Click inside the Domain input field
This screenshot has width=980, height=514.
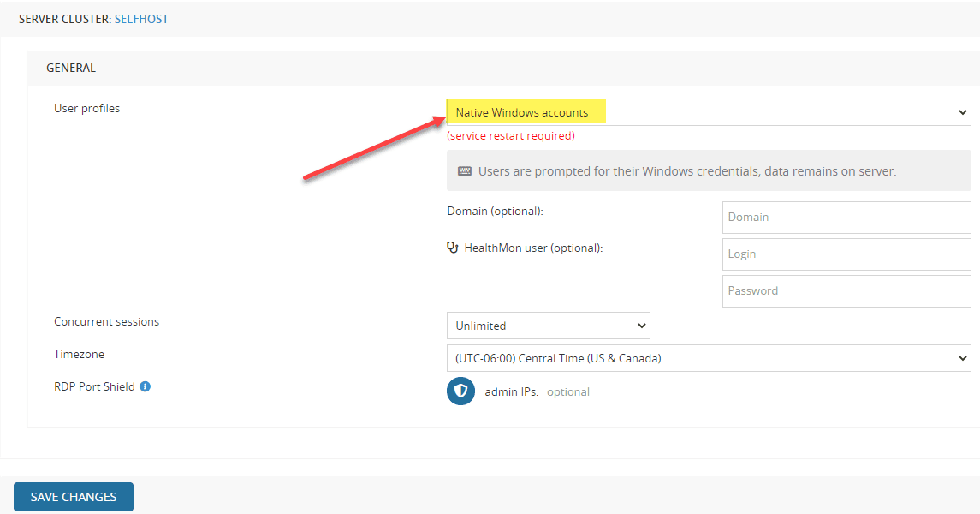pyautogui.click(x=846, y=217)
